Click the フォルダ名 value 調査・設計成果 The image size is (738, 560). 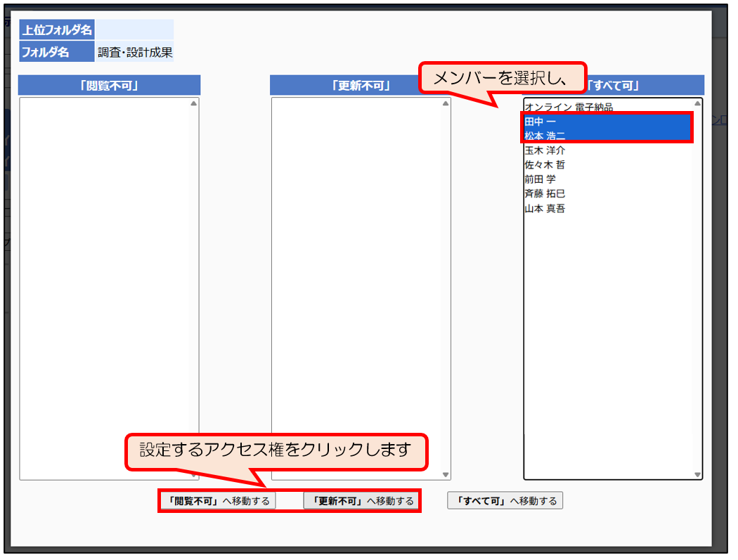coord(135,52)
